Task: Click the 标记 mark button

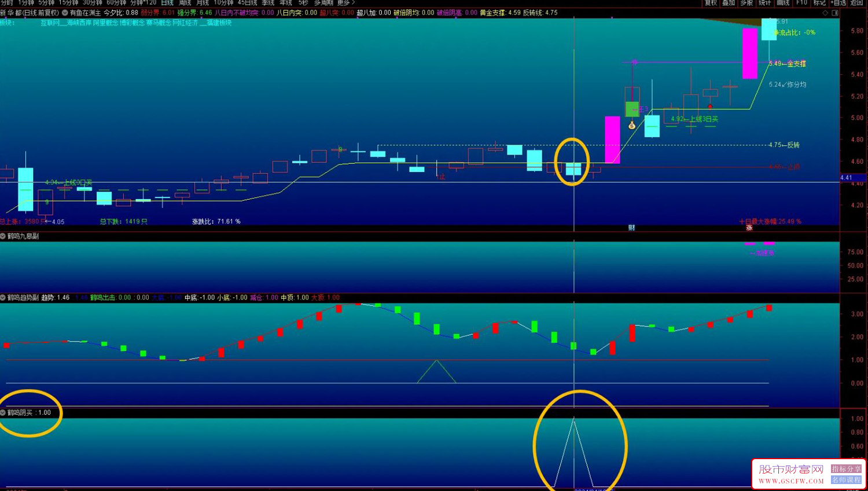Action: tap(819, 3)
